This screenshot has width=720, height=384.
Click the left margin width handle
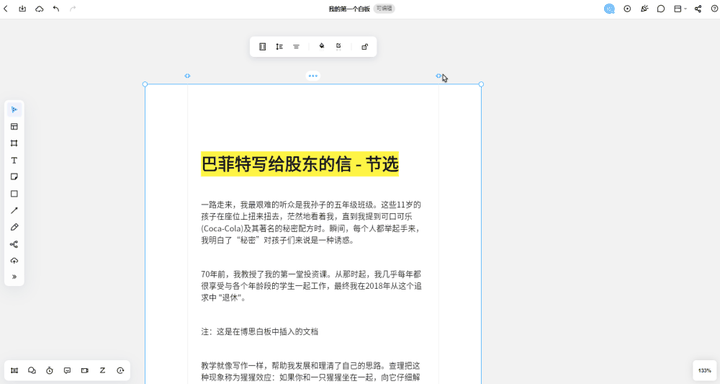tap(187, 76)
